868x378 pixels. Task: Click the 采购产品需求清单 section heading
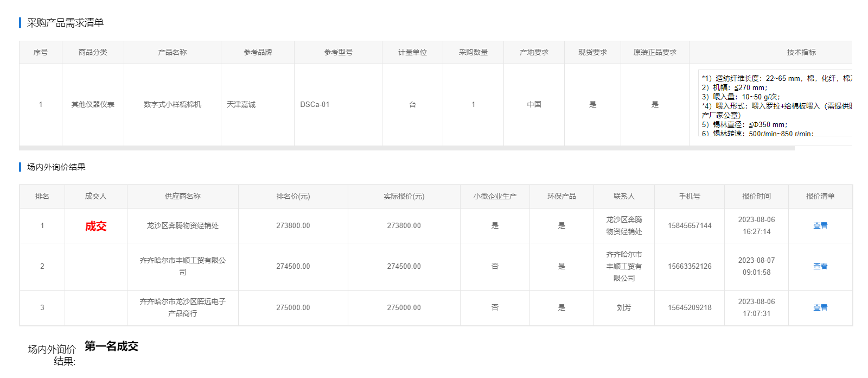(x=65, y=23)
